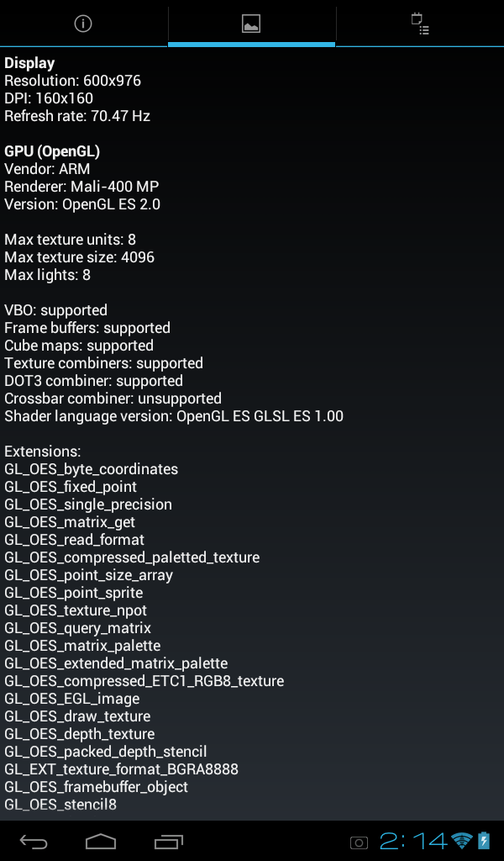Image resolution: width=504 pixels, height=861 pixels.
Task: Select the Refresh rate: 70.47 Hz line
Action: [77, 116]
